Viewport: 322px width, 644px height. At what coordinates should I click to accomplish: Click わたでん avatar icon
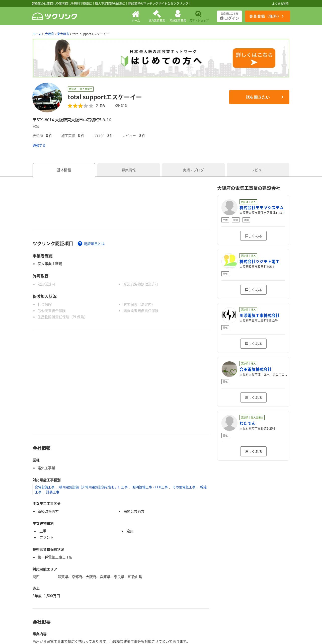tap(229, 423)
